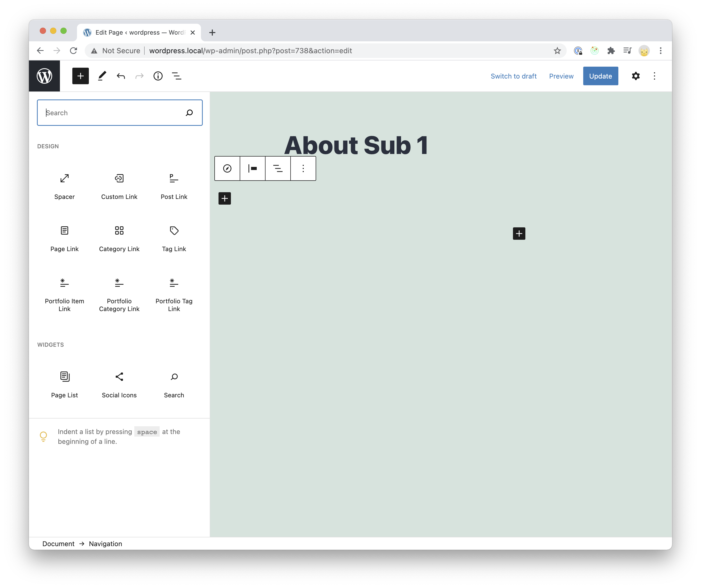The width and height of the screenshot is (701, 588).
Task: Select 'Widgets' section in block inserter
Action: [x=50, y=345]
